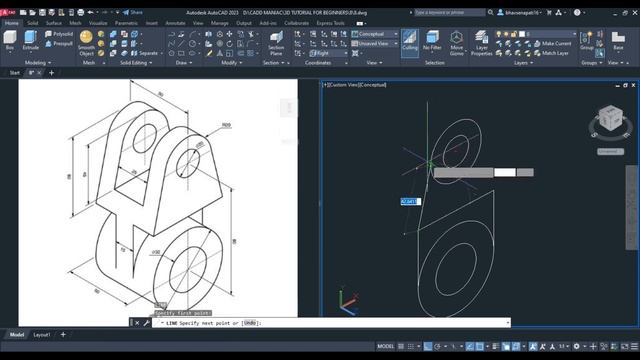Pick the Rectangle tool in the Draw panel
Viewport: 640px width, 360px height.
click(x=181, y=53)
